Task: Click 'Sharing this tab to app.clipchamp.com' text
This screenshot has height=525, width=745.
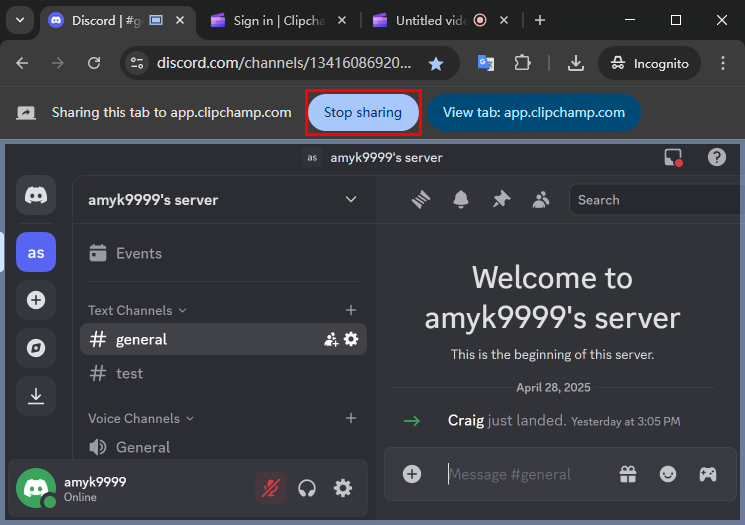Action: [x=172, y=113]
